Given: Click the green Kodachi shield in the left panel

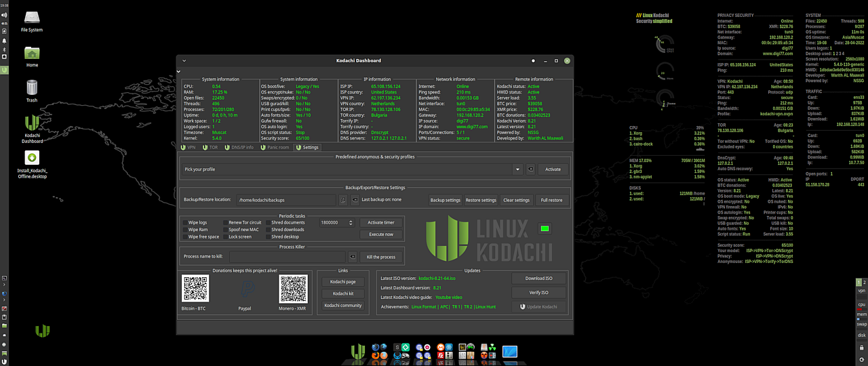Looking at the screenshot, I should tap(5, 70).
